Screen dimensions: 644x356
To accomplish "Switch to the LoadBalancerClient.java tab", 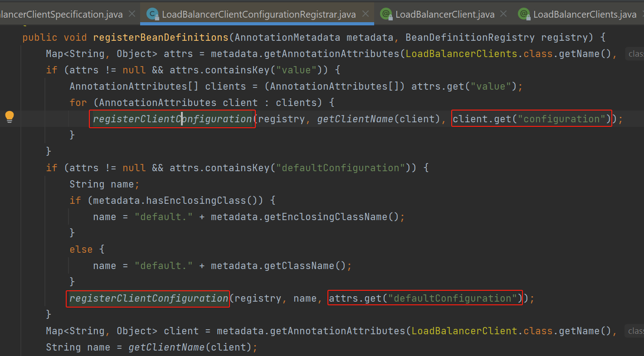I will tap(444, 14).
